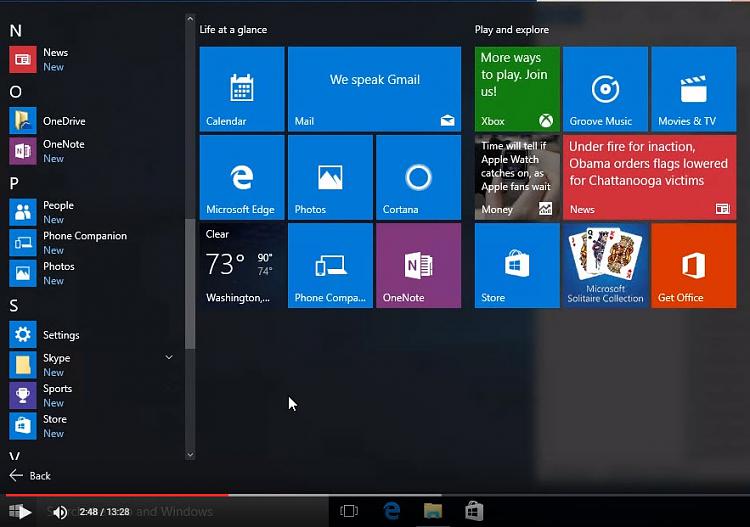Click scroll up arrow of app list

(190, 19)
